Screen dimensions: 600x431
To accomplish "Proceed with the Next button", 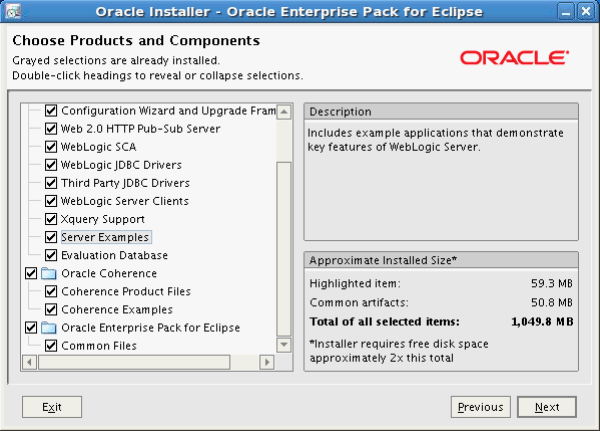I will click(x=547, y=407).
